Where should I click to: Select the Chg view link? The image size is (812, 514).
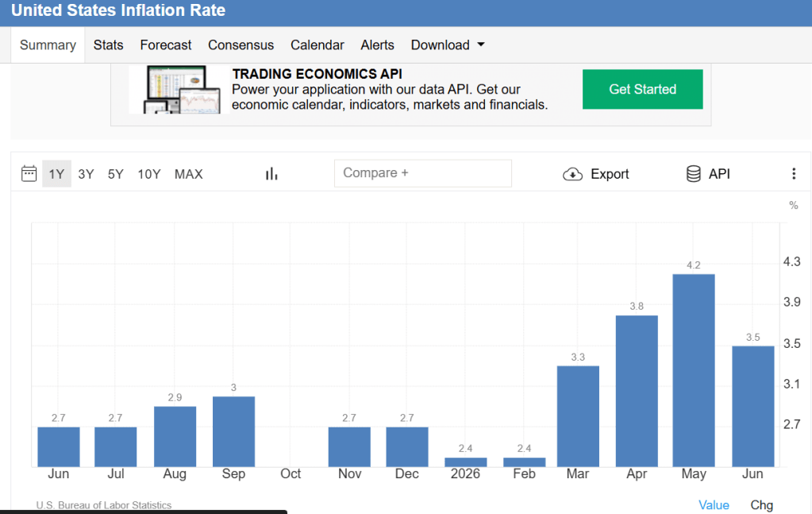pos(762,504)
